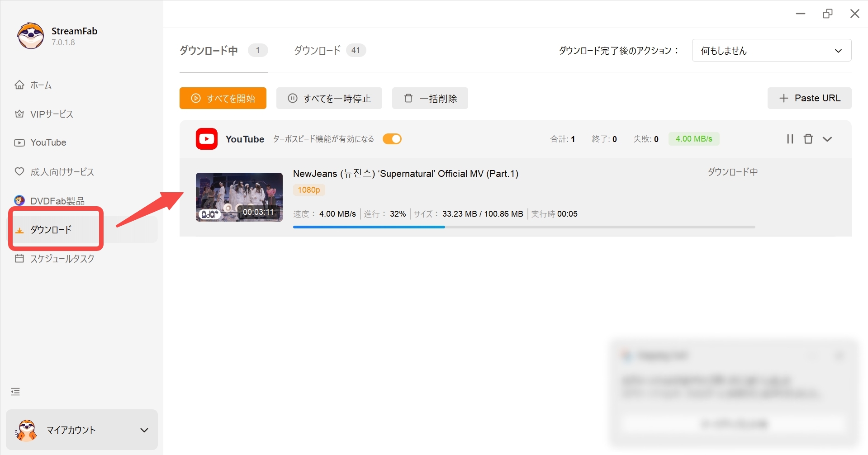Click the 実行時 00:05 elapsed time
Screen dimensions: 868x455
[555, 214]
